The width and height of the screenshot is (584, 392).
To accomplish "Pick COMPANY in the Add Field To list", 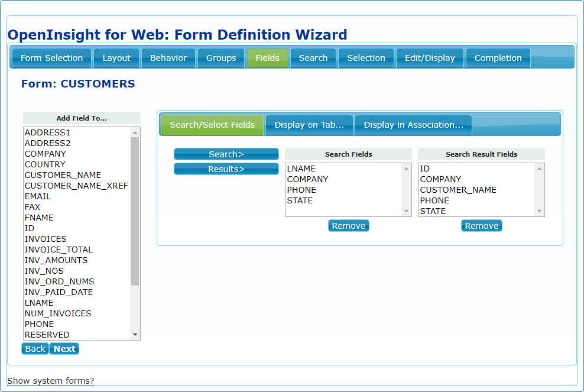I will click(x=77, y=154).
